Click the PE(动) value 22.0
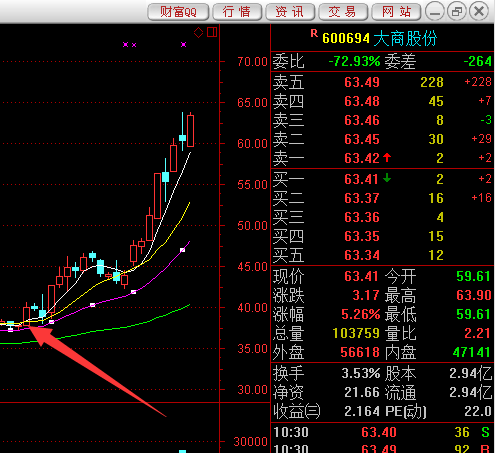 pos(478,411)
